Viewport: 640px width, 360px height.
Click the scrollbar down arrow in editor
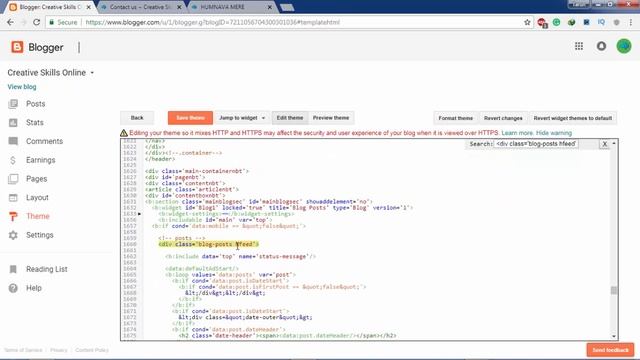614,336
